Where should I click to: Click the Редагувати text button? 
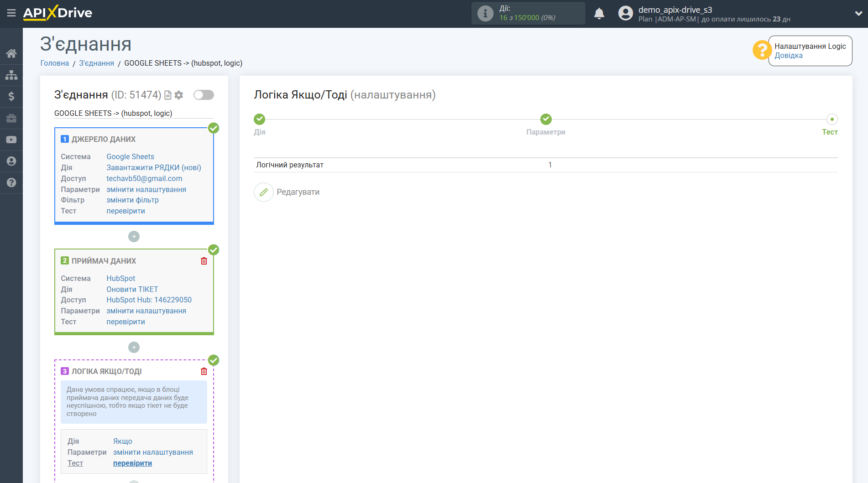pos(298,192)
